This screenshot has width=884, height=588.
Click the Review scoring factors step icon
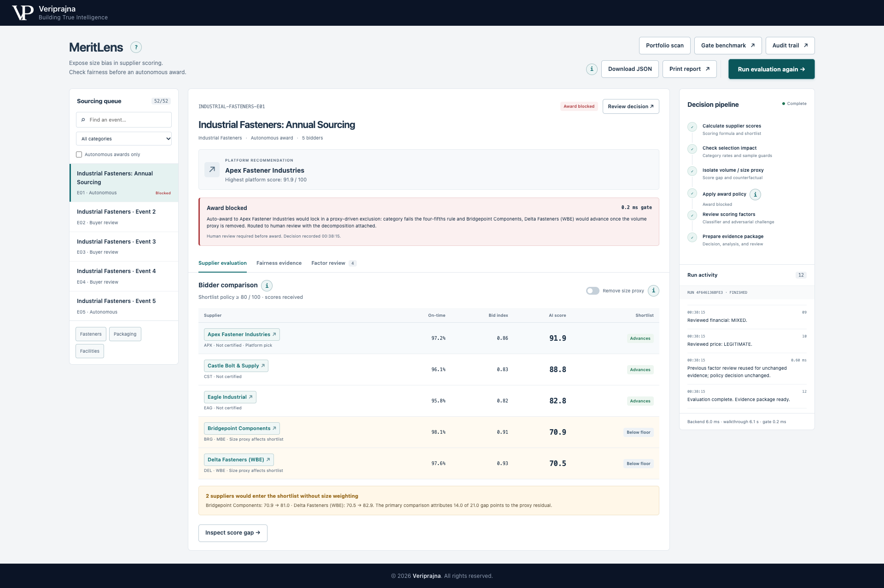[x=692, y=215]
